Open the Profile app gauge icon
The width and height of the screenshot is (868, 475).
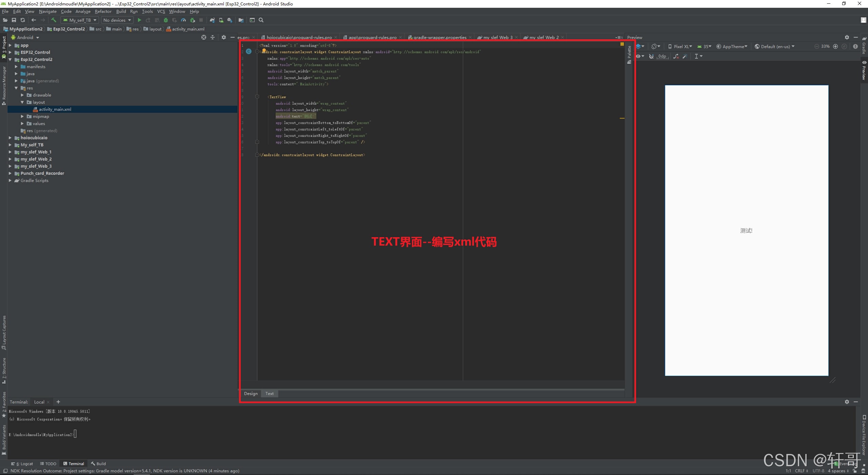(183, 20)
